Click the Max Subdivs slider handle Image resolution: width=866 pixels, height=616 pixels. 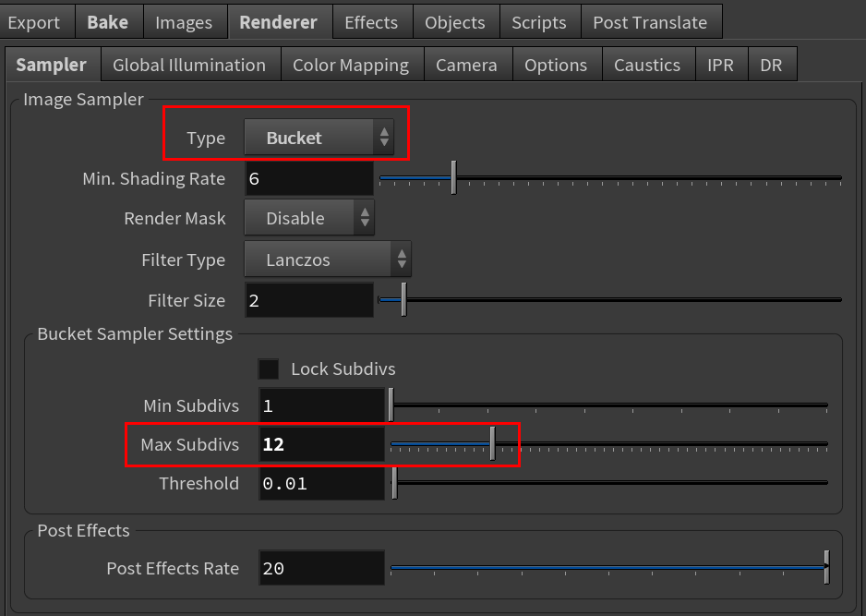(493, 443)
